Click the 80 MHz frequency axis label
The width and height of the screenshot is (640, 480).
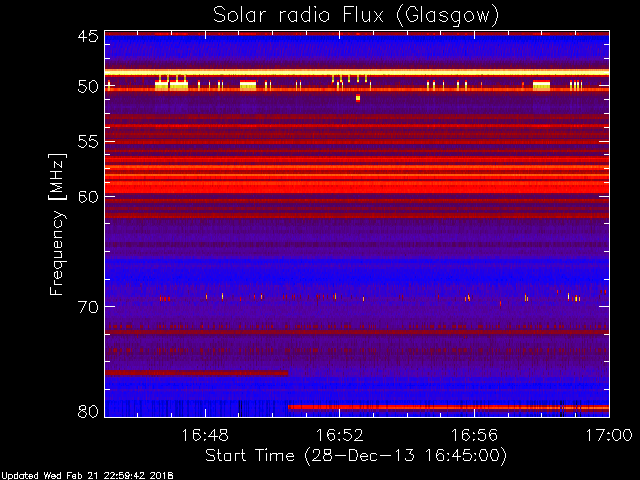point(88,411)
